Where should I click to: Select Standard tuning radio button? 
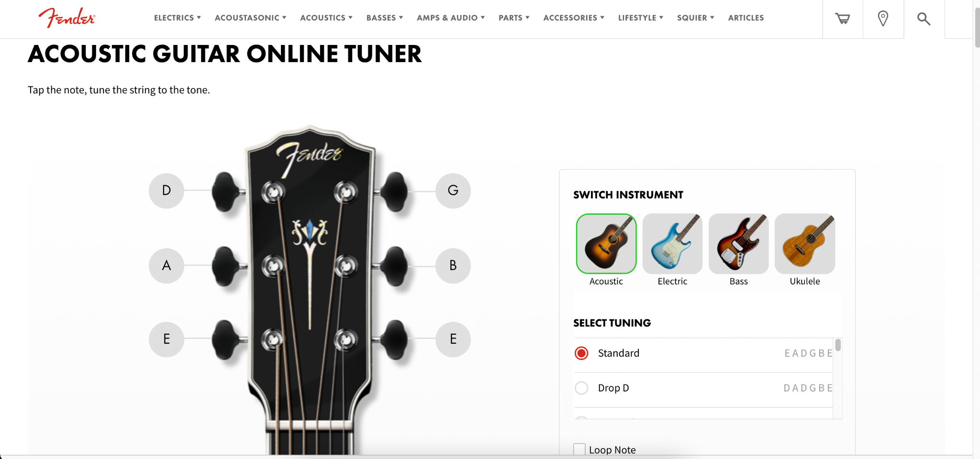(x=581, y=353)
